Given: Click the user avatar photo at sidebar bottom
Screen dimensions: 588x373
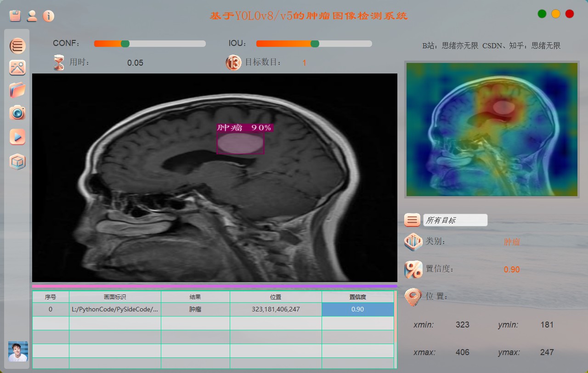Looking at the screenshot, I should pos(18,351).
